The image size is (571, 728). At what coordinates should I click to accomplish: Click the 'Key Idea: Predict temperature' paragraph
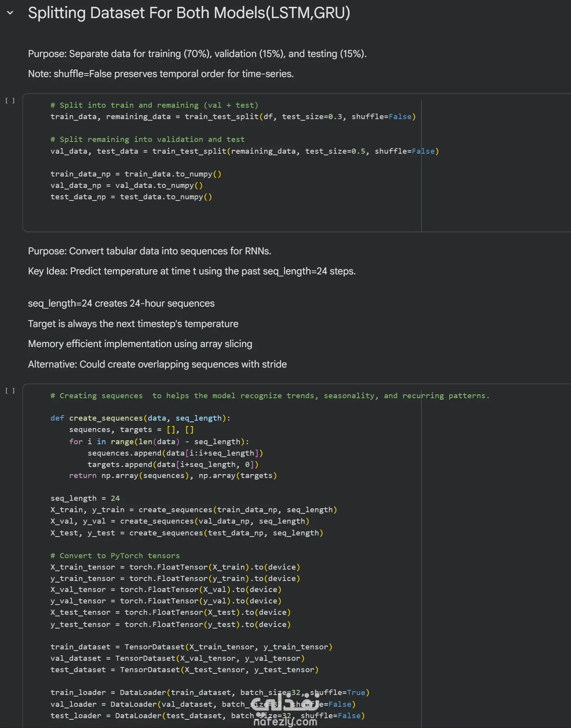[x=192, y=271]
